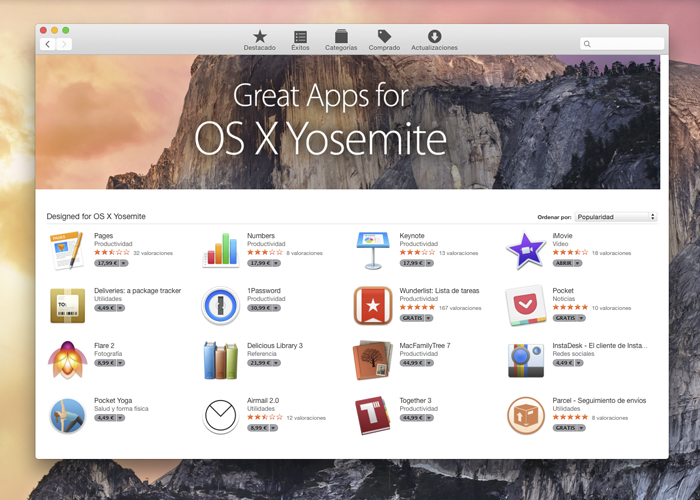Open the Airmail 2.0 envelope icon

point(221,416)
